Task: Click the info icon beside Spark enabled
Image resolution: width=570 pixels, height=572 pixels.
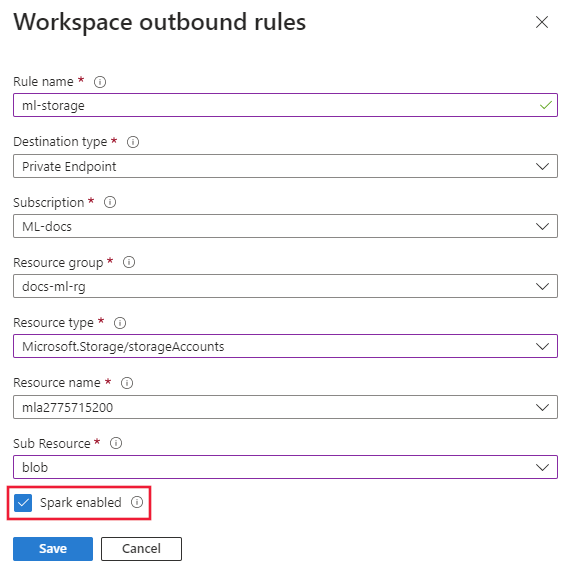Action: click(x=137, y=502)
